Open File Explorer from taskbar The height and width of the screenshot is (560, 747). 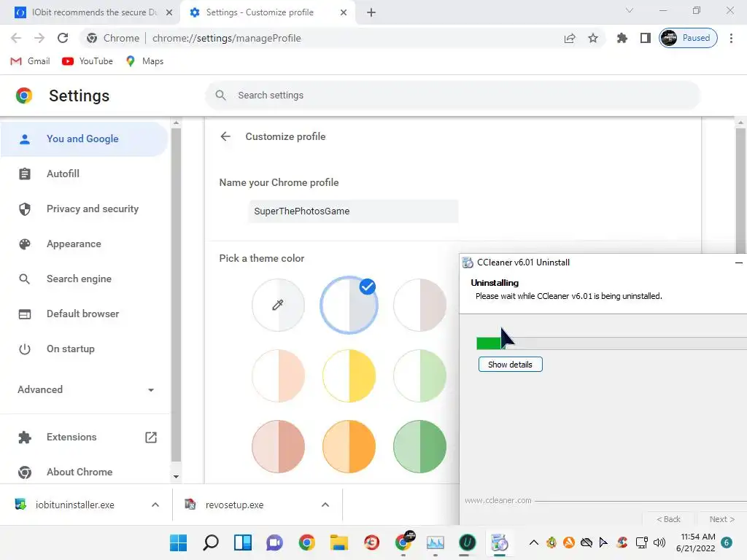339,542
